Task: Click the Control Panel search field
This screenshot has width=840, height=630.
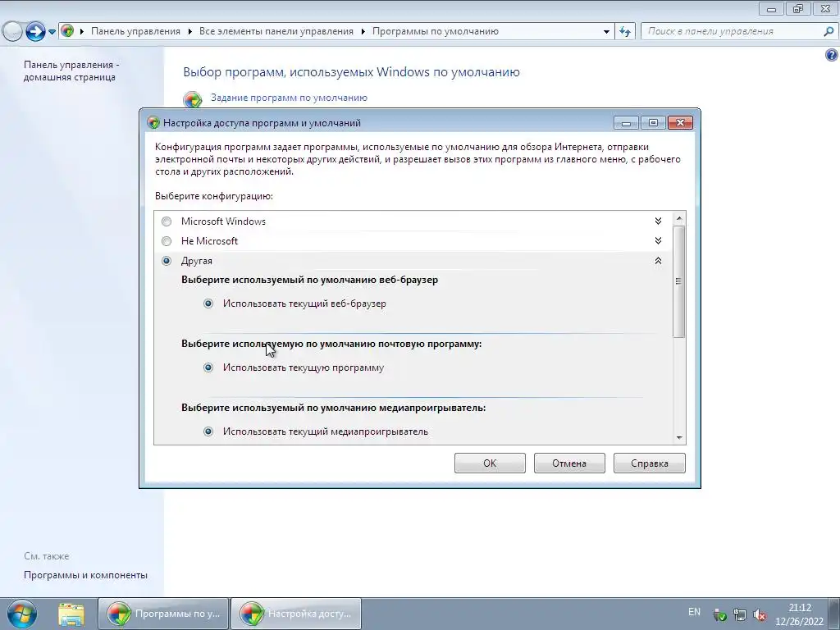Action: point(732,31)
